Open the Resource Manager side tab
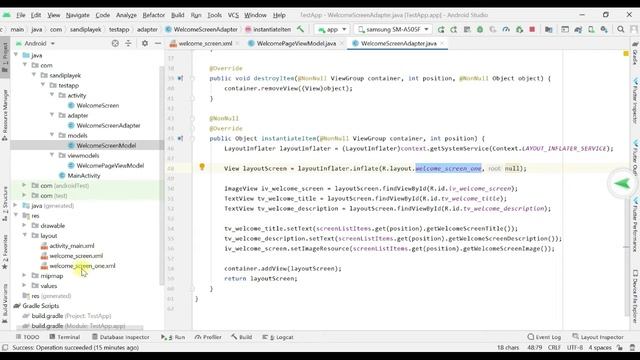640x360 pixels. click(5, 114)
